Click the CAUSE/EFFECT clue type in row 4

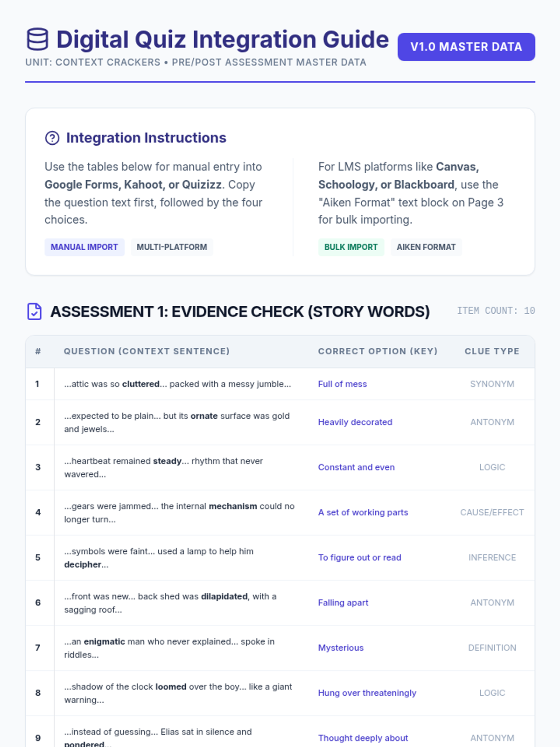492,512
